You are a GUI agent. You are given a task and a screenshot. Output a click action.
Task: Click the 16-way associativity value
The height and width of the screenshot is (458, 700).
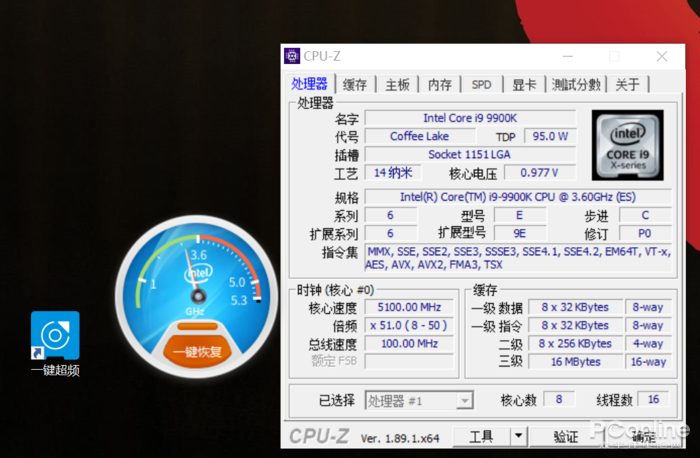[648, 362]
